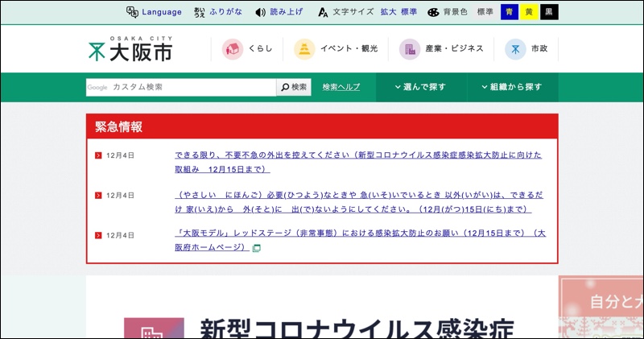644x339 pixels.
Task: Click the Language translate icon
Action: coord(132,12)
